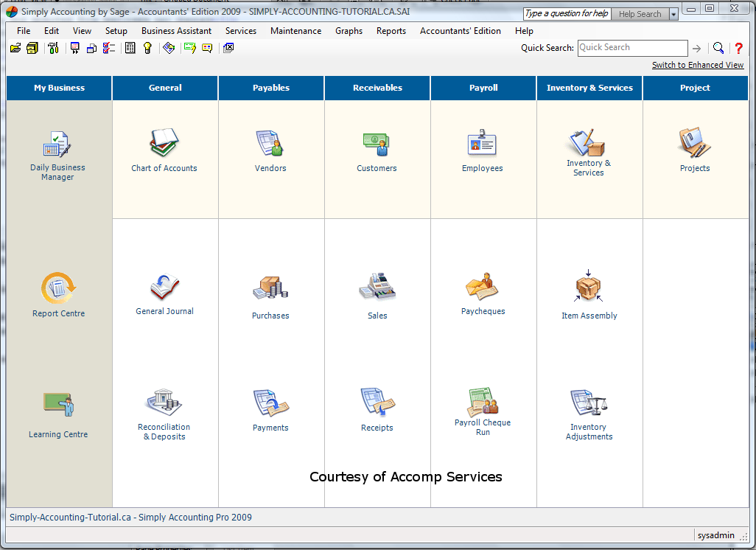
Task: Click Switch to Enhanced View link
Action: 698,65
